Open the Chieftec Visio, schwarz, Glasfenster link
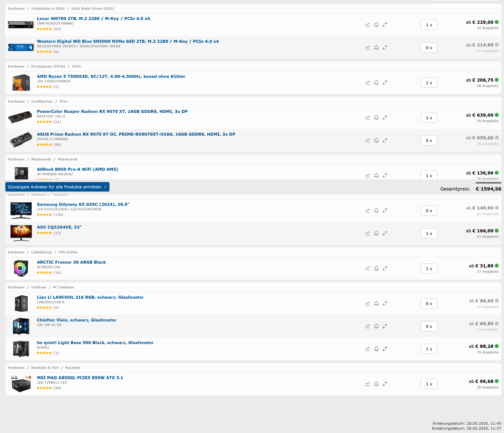504x433 pixels. 77,320
